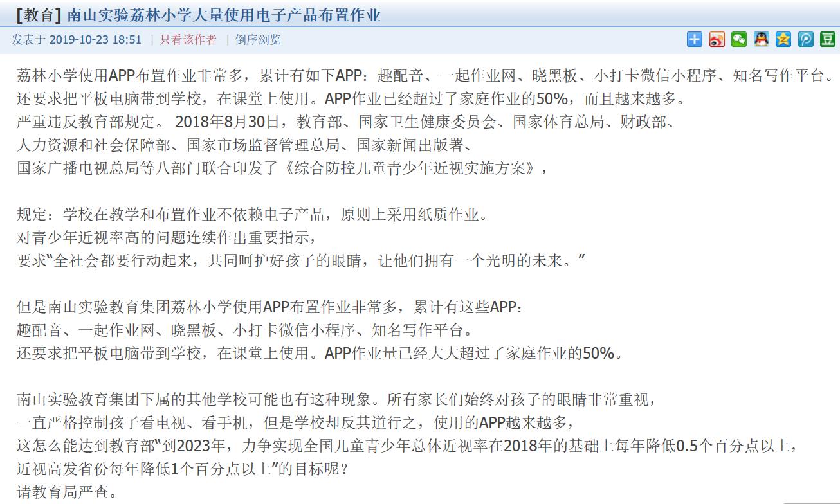This screenshot has width=840, height=504.
Task: Share post to Qzone star icon
Action: point(783,39)
